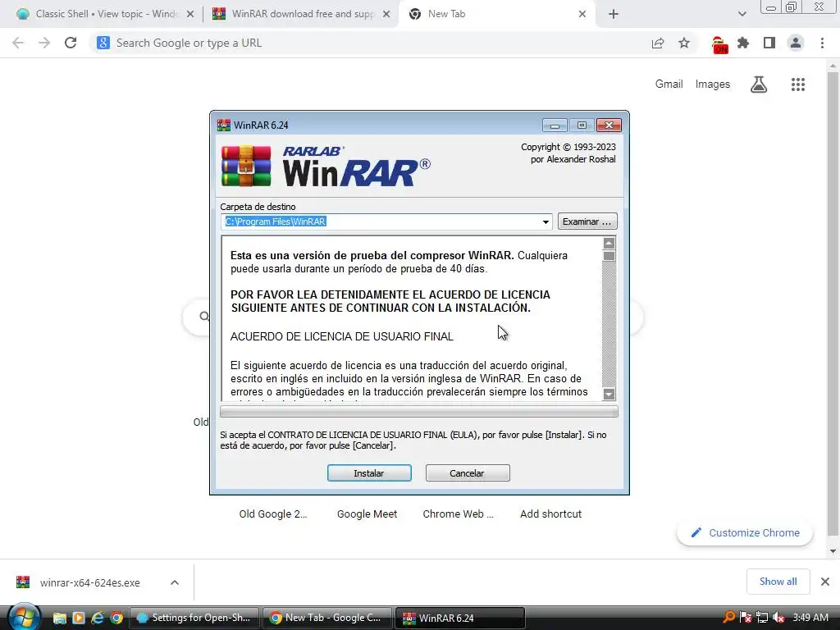This screenshot has width=840, height=630.
Task: Open the Windows Start orb
Action: 24,617
